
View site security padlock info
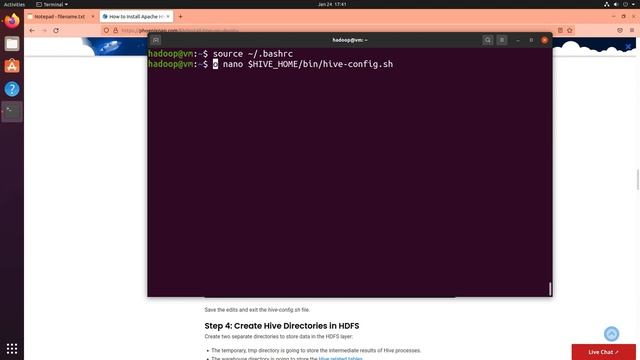[x=116, y=31]
